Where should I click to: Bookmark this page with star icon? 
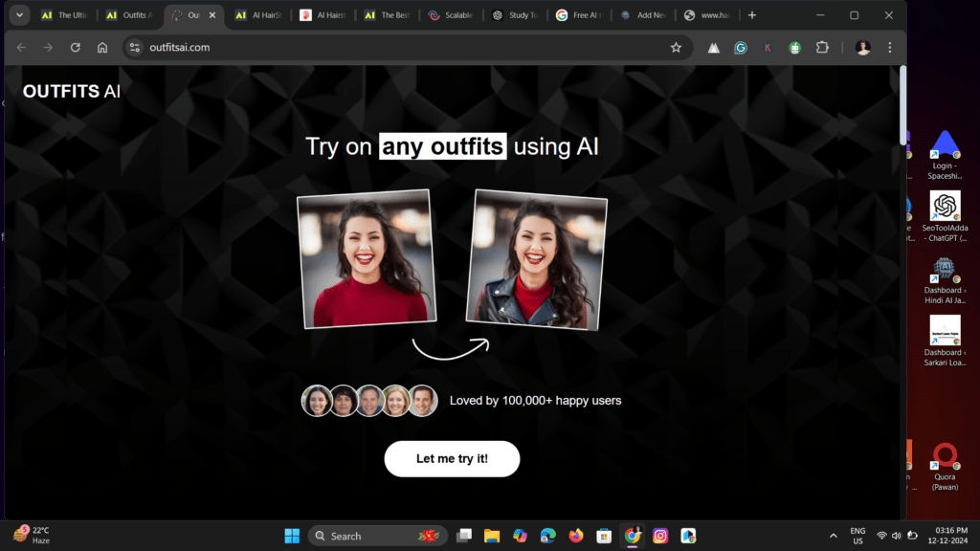click(x=676, y=48)
